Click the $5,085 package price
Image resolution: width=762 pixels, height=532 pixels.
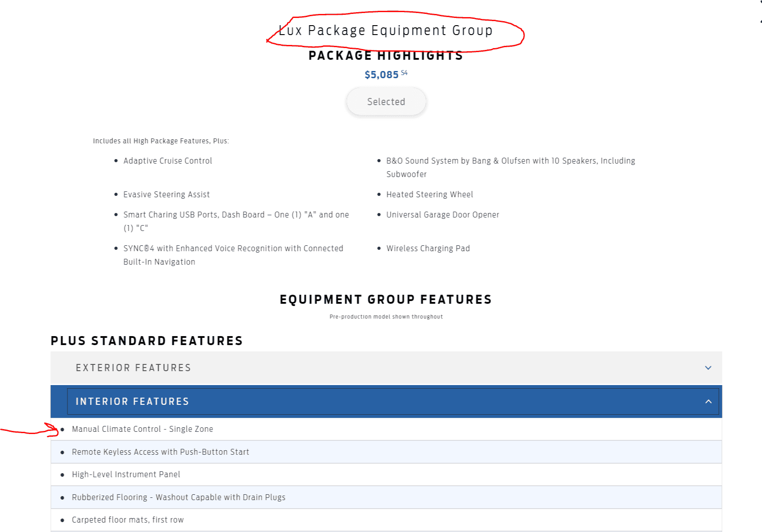(382, 75)
